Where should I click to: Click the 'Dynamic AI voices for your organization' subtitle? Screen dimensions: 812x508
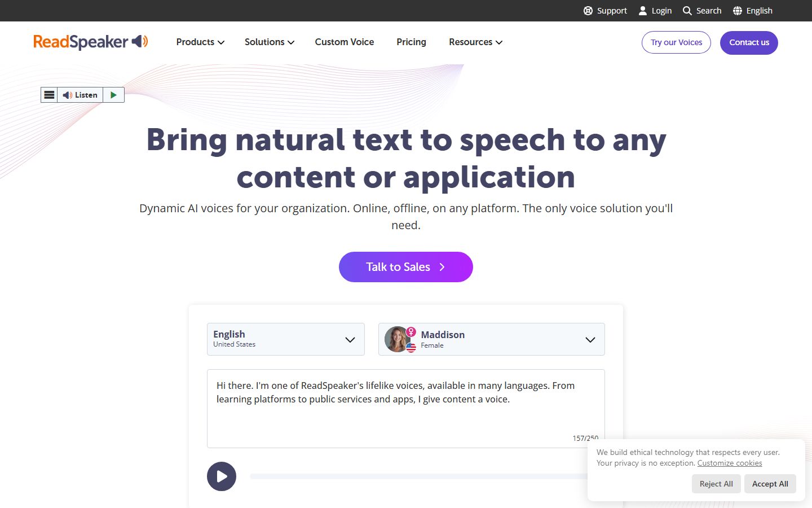click(x=406, y=217)
